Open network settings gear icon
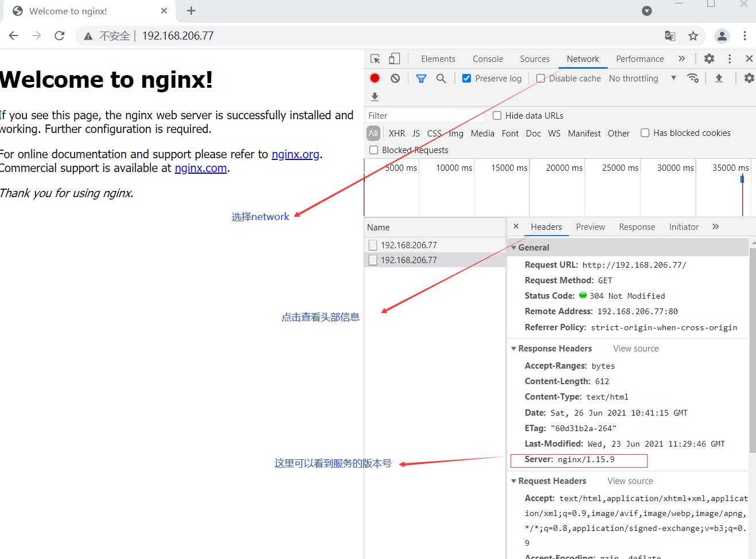 (x=749, y=78)
